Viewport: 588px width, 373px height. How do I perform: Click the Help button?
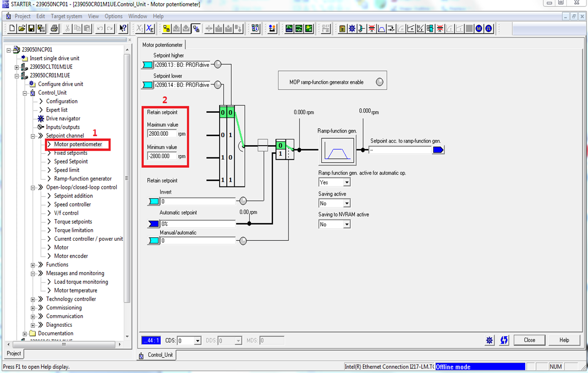point(564,340)
